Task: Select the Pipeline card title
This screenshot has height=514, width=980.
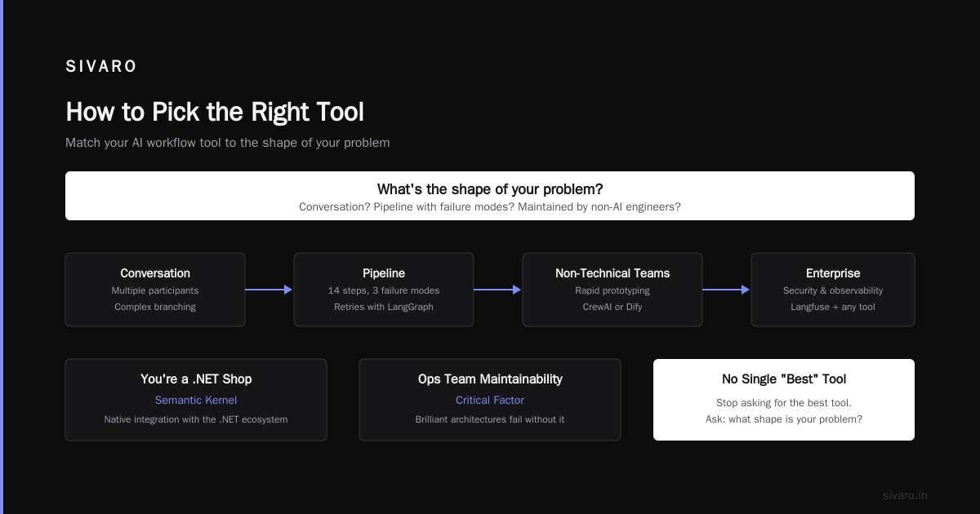Action: [x=384, y=273]
